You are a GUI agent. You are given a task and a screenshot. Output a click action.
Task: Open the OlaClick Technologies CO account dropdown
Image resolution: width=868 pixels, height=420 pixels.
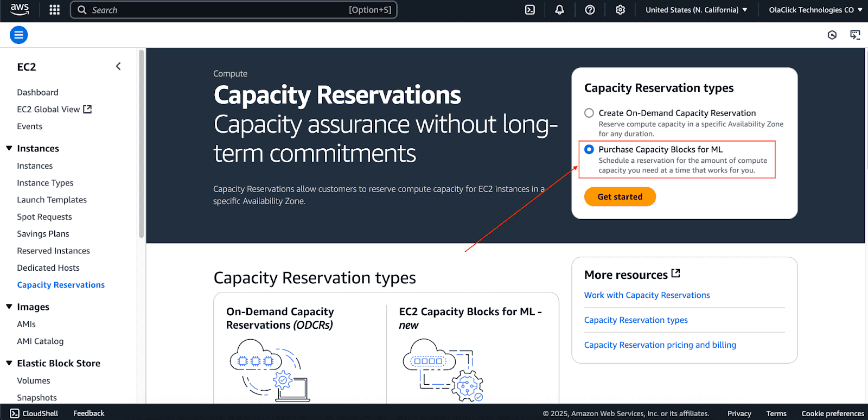click(x=815, y=10)
